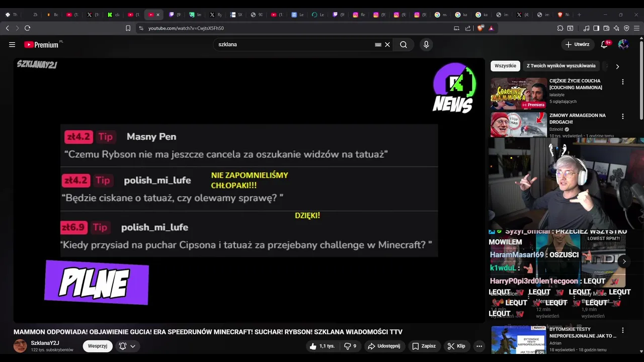Open the extensions puzzle icon
This screenshot has height=362, width=644.
560,28
